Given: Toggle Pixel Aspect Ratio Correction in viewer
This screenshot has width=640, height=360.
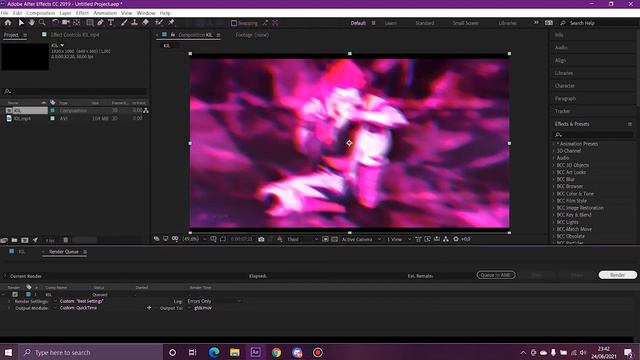Looking at the screenshot, I should [418, 239].
